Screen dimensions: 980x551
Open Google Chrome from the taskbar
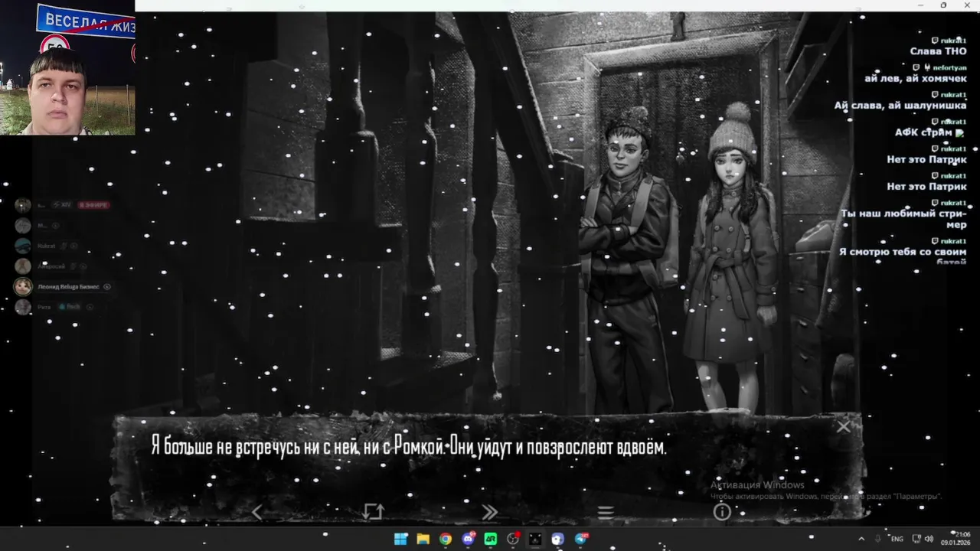(446, 539)
